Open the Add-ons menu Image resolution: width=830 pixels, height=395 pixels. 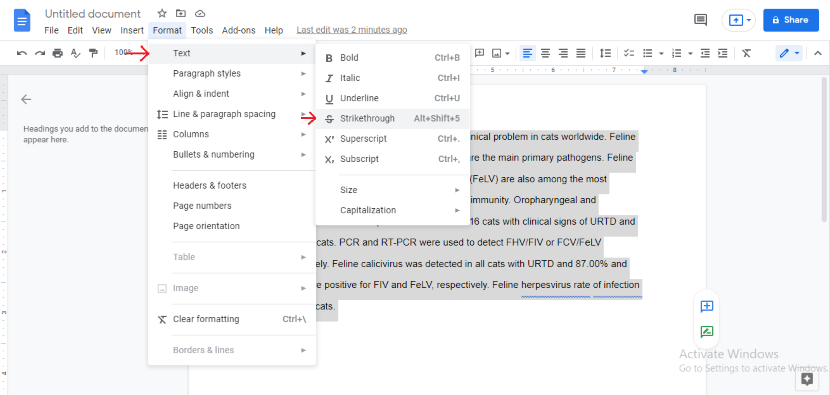click(238, 30)
